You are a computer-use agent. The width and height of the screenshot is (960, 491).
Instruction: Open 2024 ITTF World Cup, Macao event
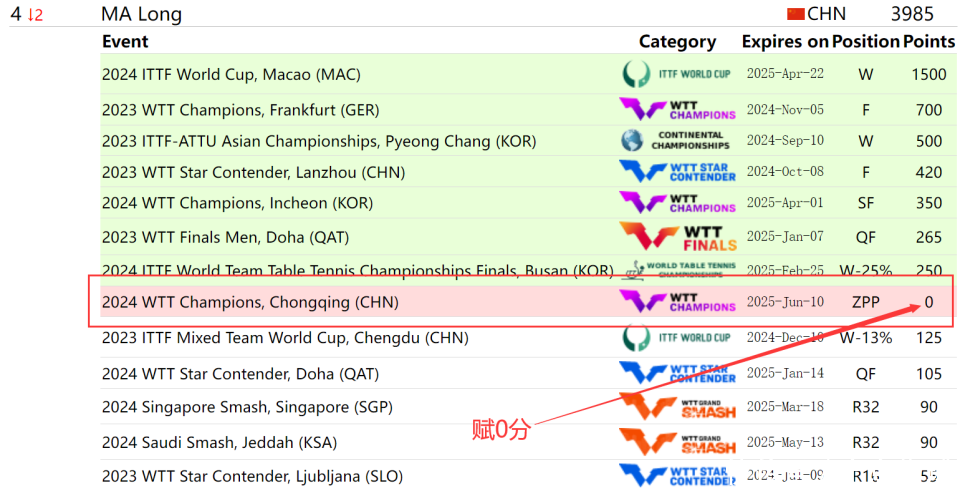(231, 75)
